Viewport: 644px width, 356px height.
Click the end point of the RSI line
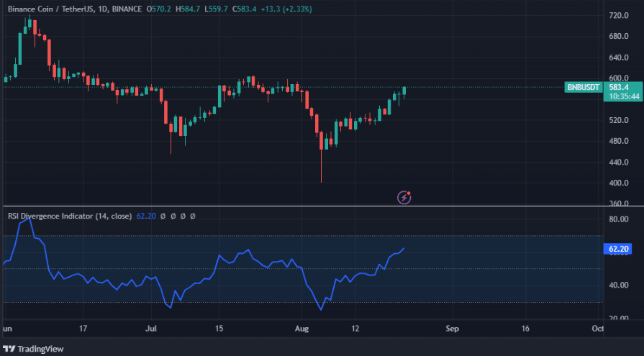click(404, 248)
